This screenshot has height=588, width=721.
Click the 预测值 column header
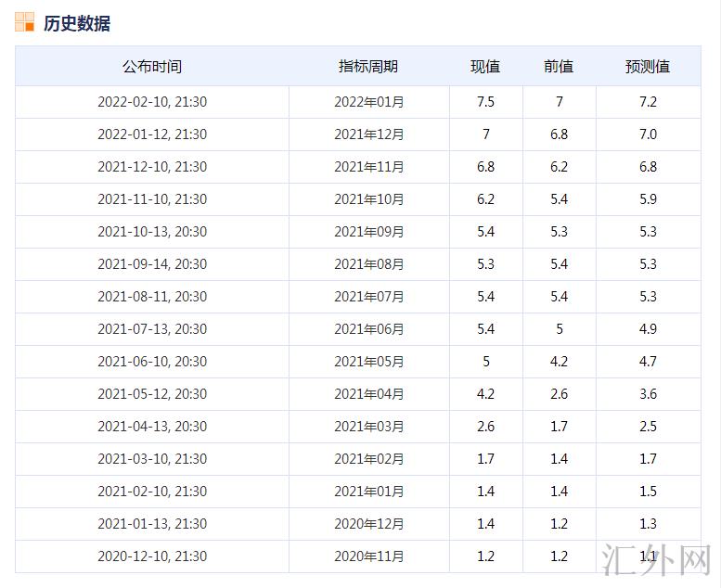pyautogui.click(x=648, y=67)
